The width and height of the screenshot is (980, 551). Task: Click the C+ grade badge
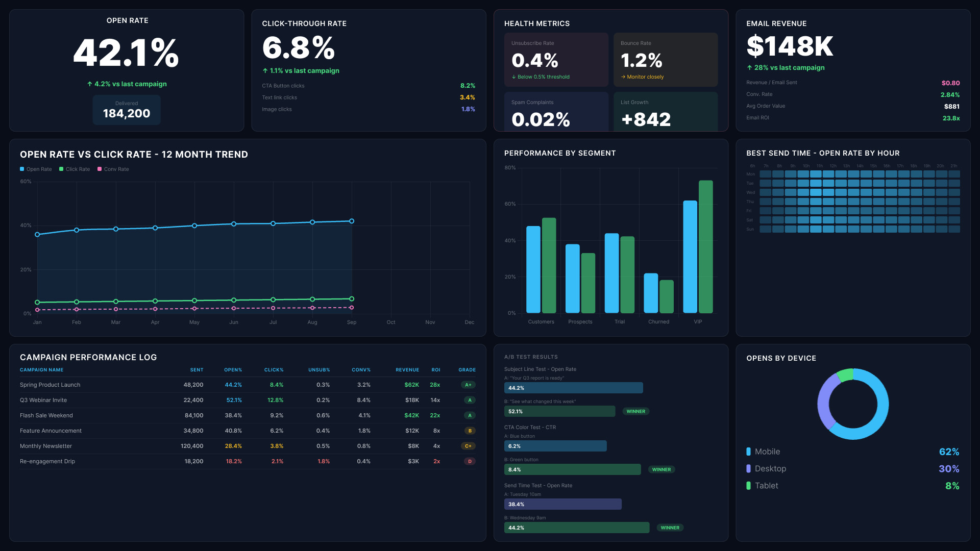click(x=468, y=446)
